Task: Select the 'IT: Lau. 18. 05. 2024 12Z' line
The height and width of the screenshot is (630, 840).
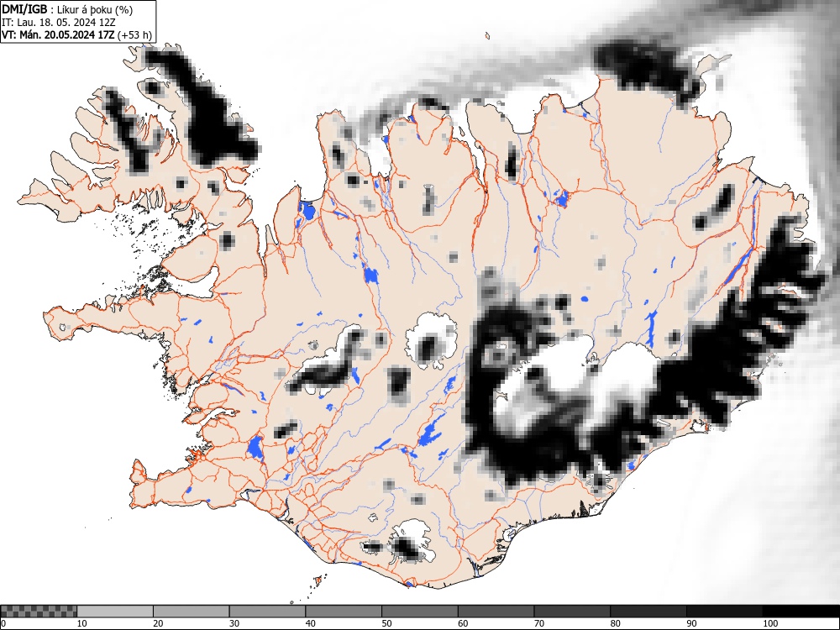Action: pos(59,23)
